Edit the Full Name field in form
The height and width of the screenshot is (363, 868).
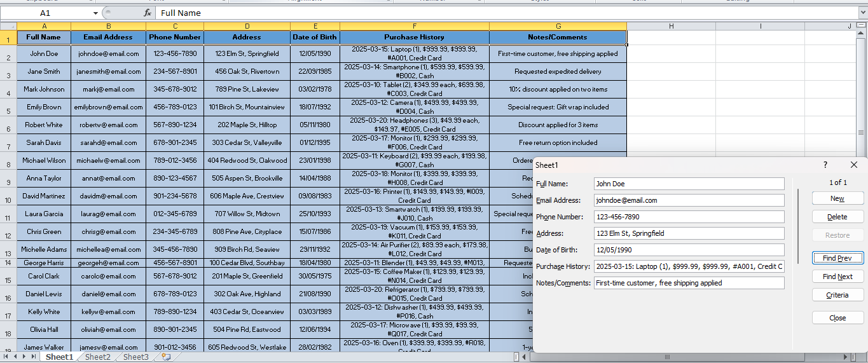[x=689, y=184]
